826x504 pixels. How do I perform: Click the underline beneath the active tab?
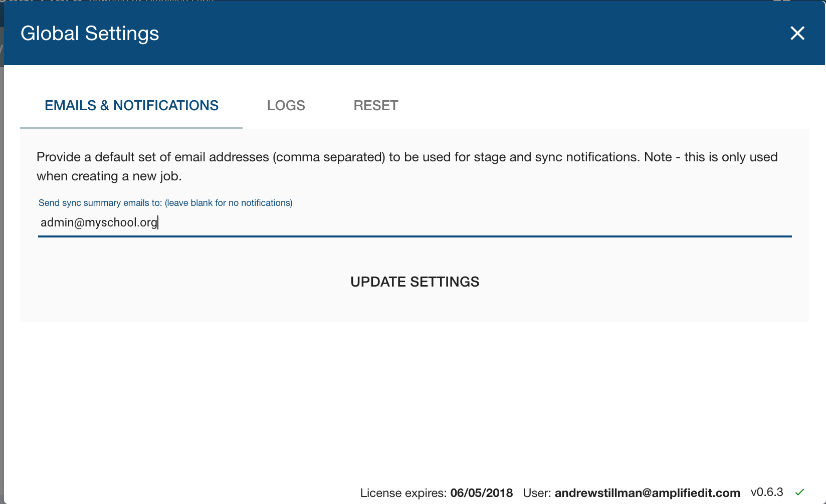click(x=131, y=128)
